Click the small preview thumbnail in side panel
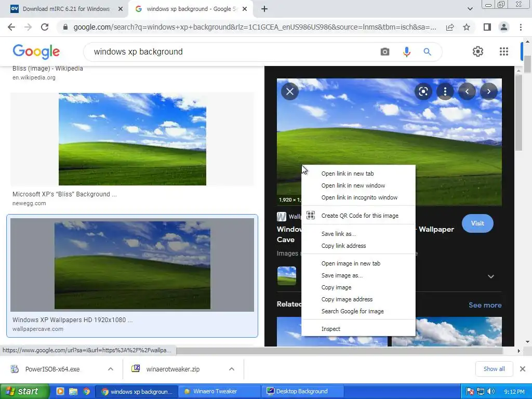 point(287,276)
